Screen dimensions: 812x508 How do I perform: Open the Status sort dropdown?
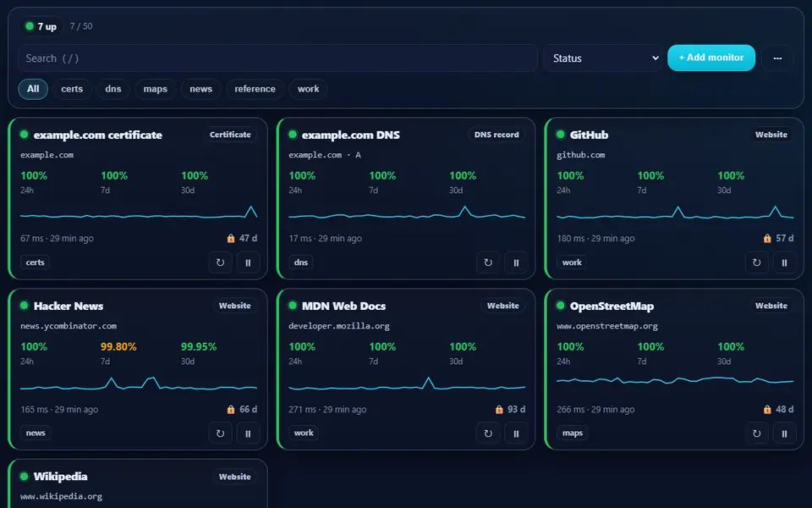[x=604, y=58]
